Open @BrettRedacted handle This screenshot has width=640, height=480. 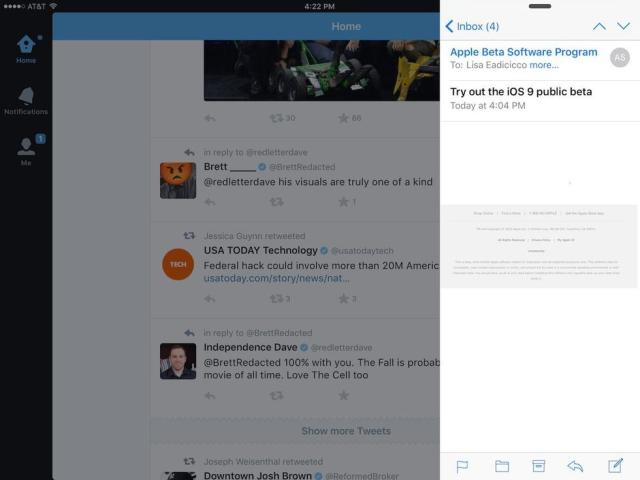(x=302, y=167)
